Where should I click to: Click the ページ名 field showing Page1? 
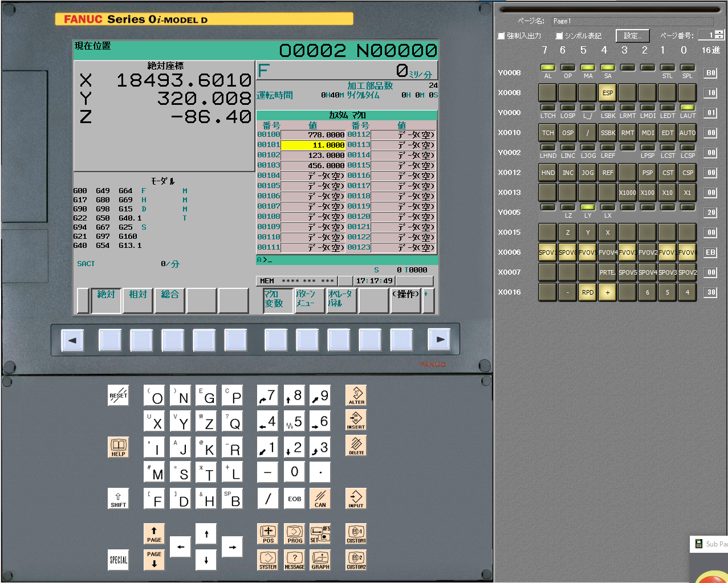632,21
